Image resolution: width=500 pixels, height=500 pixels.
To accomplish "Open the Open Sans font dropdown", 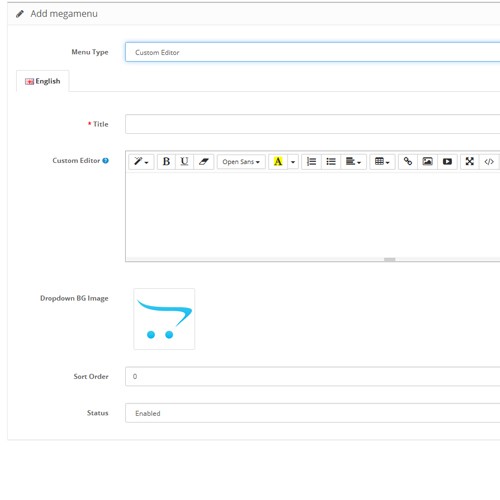I will pyautogui.click(x=241, y=162).
